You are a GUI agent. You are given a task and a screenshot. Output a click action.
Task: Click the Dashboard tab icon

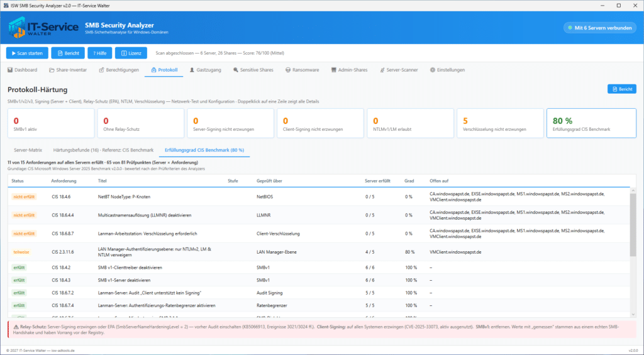coord(10,70)
